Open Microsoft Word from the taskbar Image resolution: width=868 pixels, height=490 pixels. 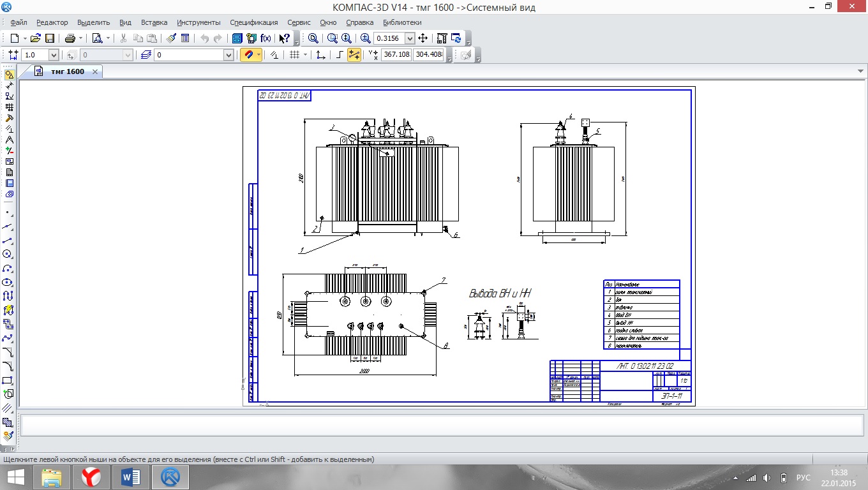[x=131, y=477]
